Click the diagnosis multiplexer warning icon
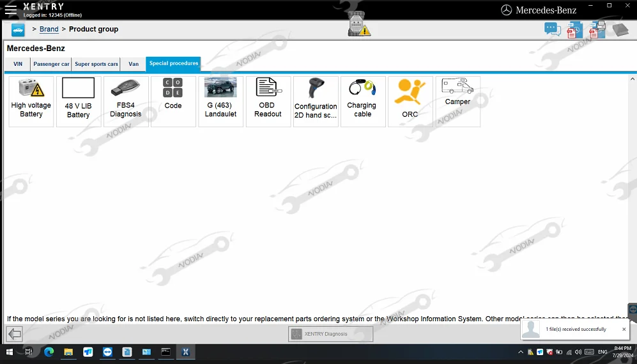This screenshot has width=637, height=364. [359, 25]
